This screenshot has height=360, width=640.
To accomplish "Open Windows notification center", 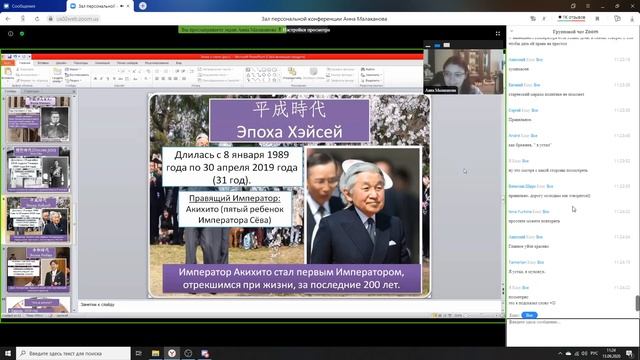I will tap(629, 353).
